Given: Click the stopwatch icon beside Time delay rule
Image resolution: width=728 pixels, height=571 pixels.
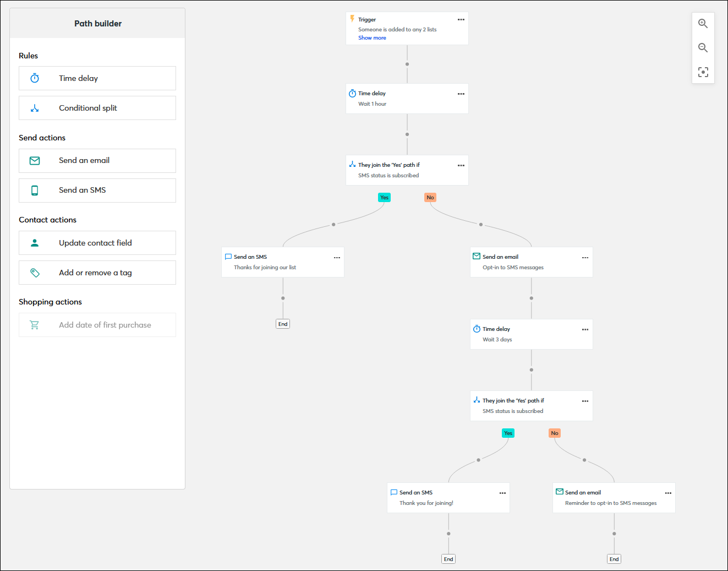Looking at the screenshot, I should 35,78.
